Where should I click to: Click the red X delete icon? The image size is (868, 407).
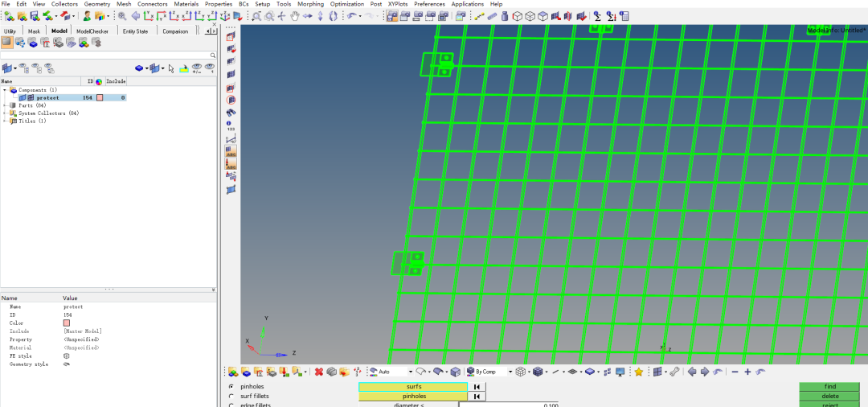318,372
